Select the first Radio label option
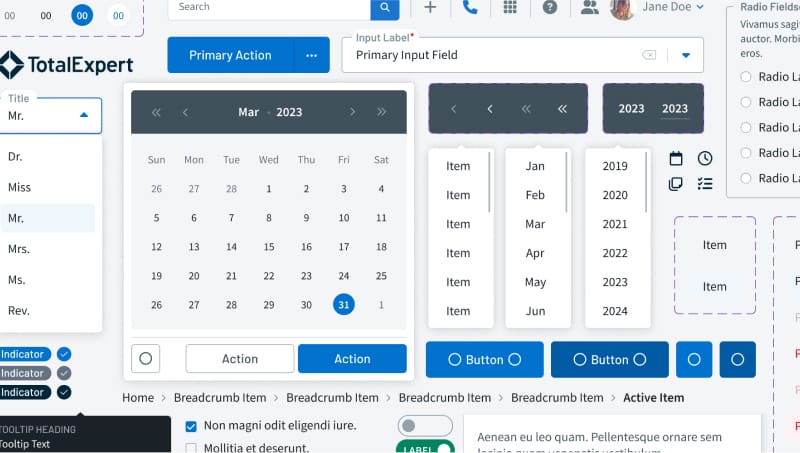The height and width of the screenshot is (453, 800). pyautogui.click(x=745, y=77)
